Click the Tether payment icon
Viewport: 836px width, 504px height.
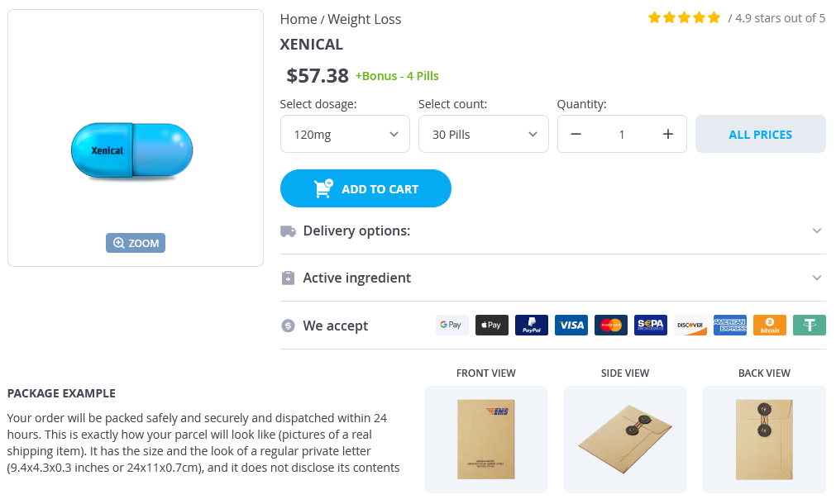[809, 326]
